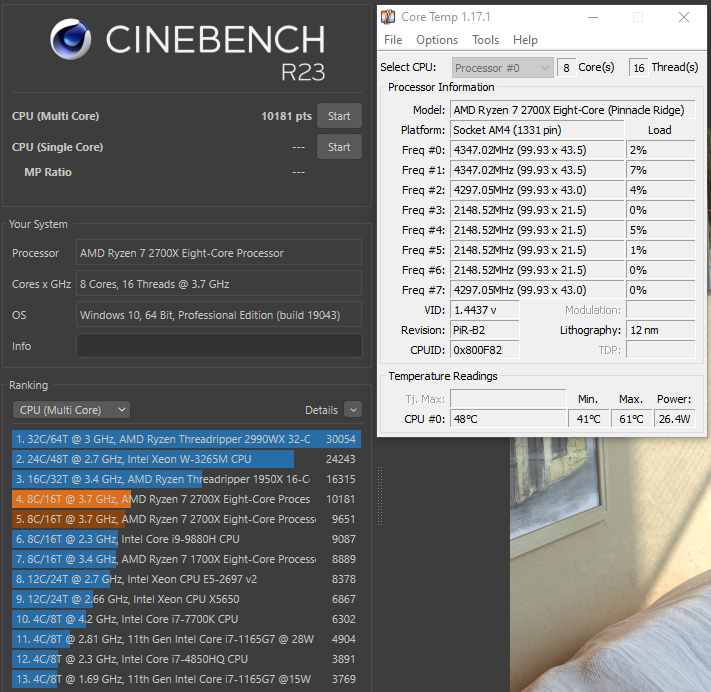The height and width of the screenshot is (692, 711).
Task: Click the Freq #2 value 4297.05MHz
Action: pyautogui.click(x=537, y=190)
